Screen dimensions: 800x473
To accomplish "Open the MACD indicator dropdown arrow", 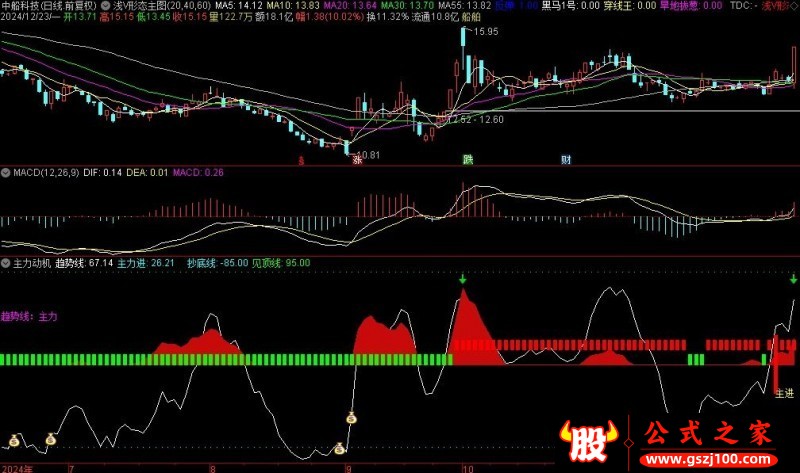I will [x=6, y=173].
